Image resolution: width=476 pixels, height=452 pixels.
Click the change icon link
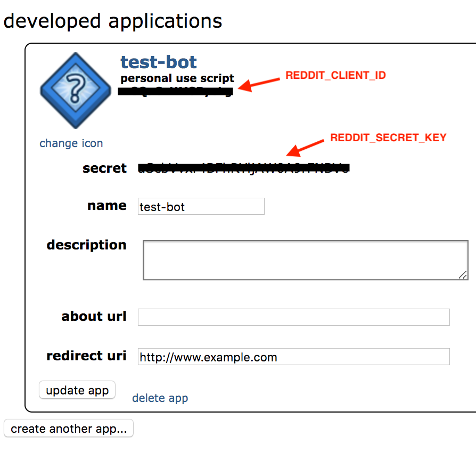point(71,143)
